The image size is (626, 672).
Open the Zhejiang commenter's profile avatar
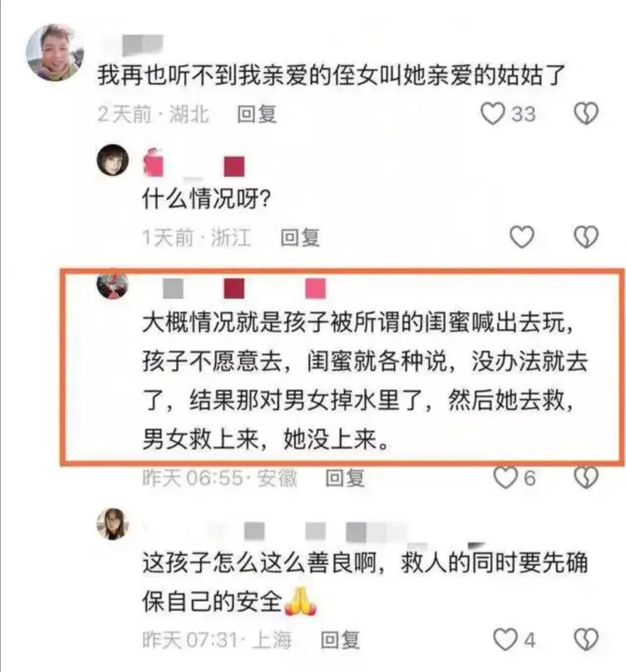click(112, 160)
